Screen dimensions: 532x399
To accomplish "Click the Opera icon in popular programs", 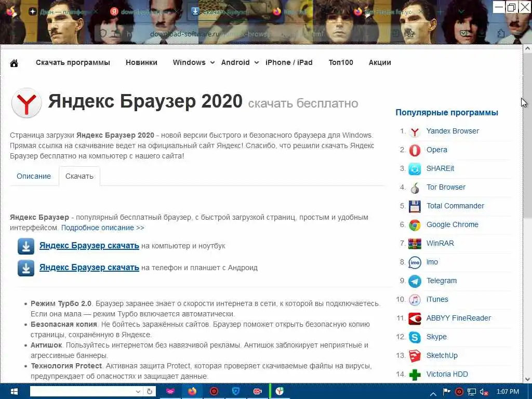I will pyautogui.click(x=415, y=150).
